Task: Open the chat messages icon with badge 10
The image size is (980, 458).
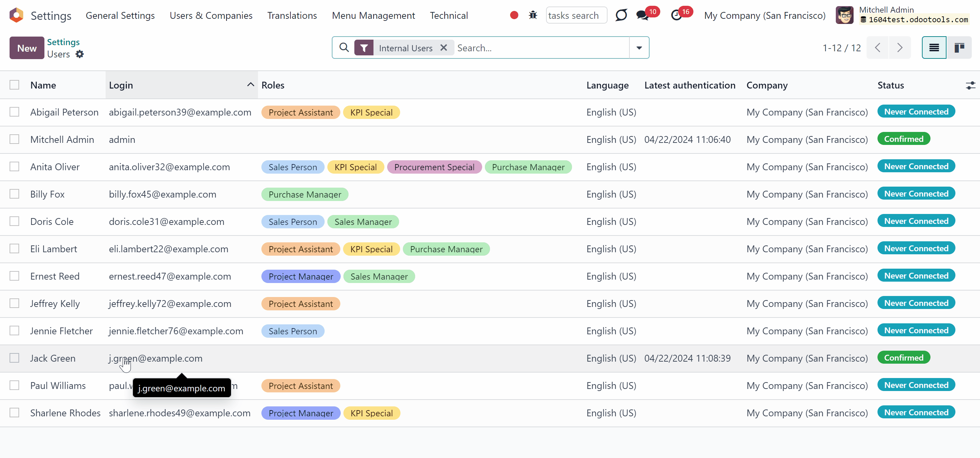Action: tap(642, 15)
